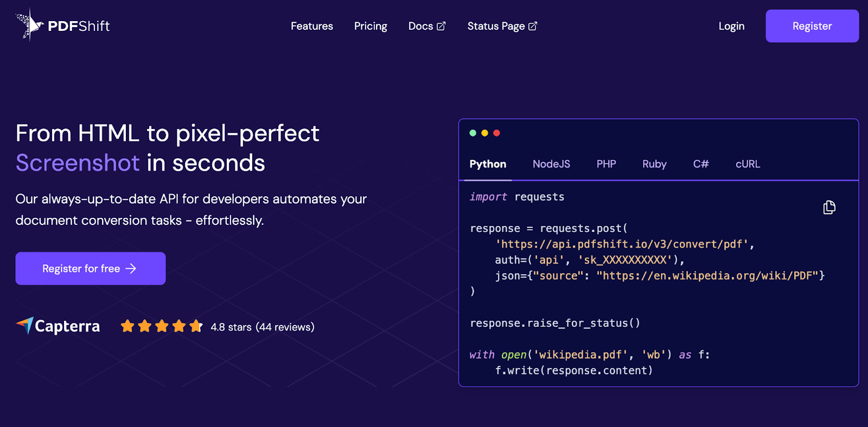The width and height of the screenshot is (868, 427).
Task: Switch to the C# code tab
Action: (x=701, y=164)
